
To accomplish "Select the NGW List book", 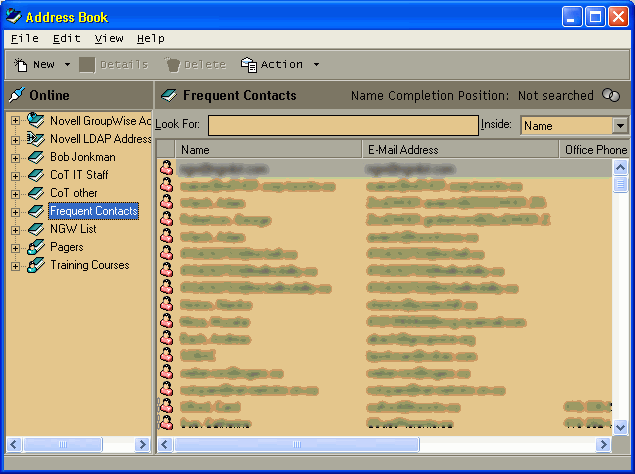I will pos(73,229).
